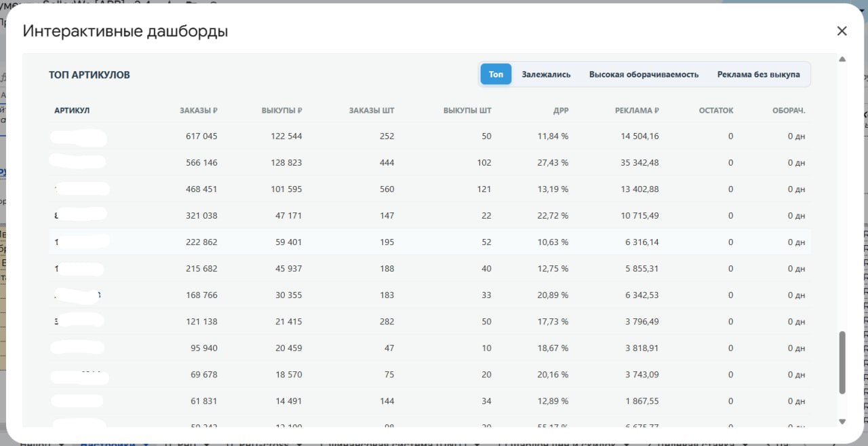Show the Реклама без выкупа tab
The width and height of the screenshot is (868, 446).
(x=758, y=75)
